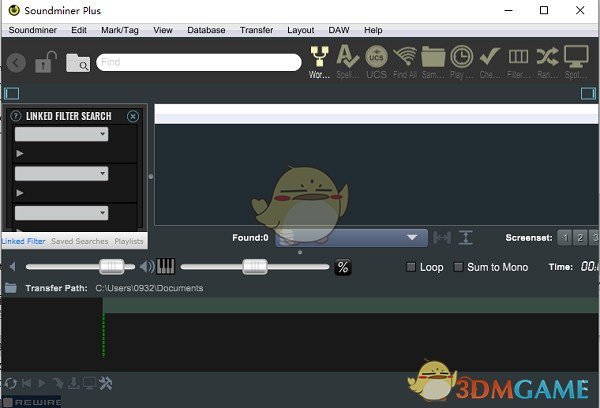Open the first linked filter dropdown
Screen dimensions: 600x408
pos(62,134)
